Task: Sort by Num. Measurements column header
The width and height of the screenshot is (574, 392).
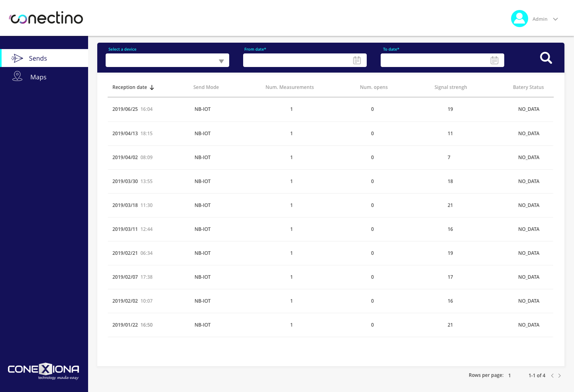Action: 289,87
